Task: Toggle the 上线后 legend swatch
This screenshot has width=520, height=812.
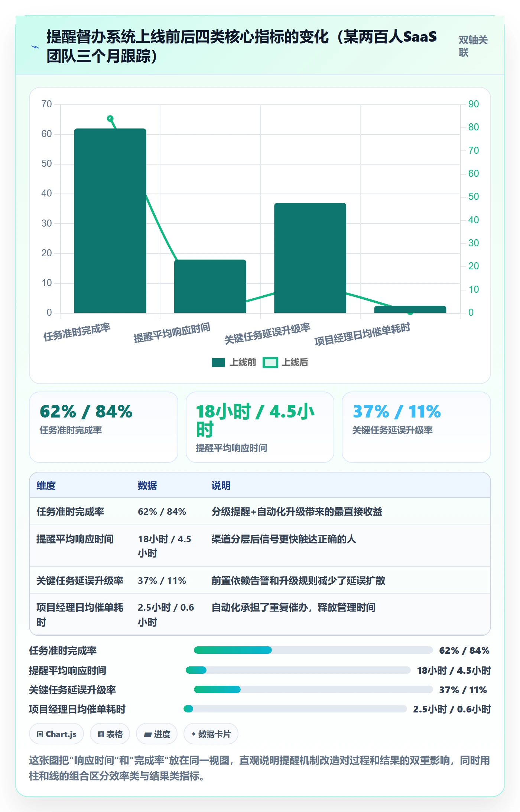Action: click(270, 363)
